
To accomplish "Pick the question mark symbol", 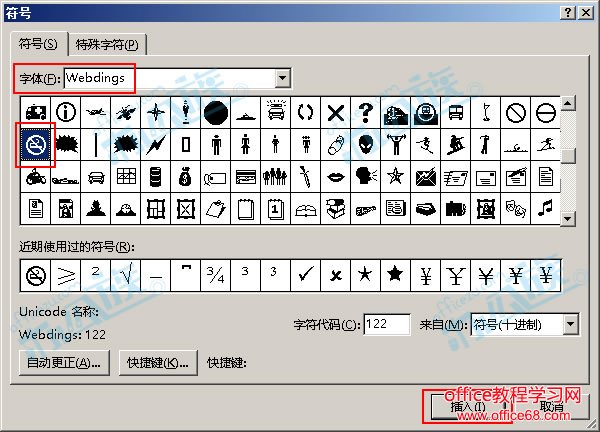I will point(366,112).
